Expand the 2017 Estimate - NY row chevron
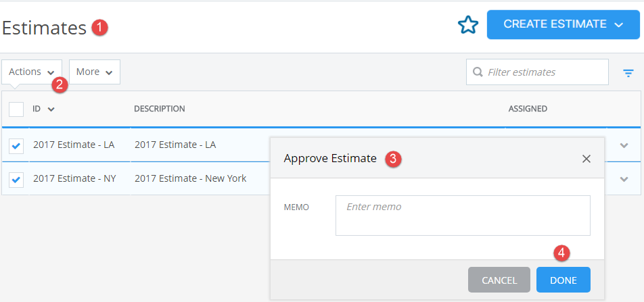Viewport: 644px width, 302px height. click(x=624, y=178)
